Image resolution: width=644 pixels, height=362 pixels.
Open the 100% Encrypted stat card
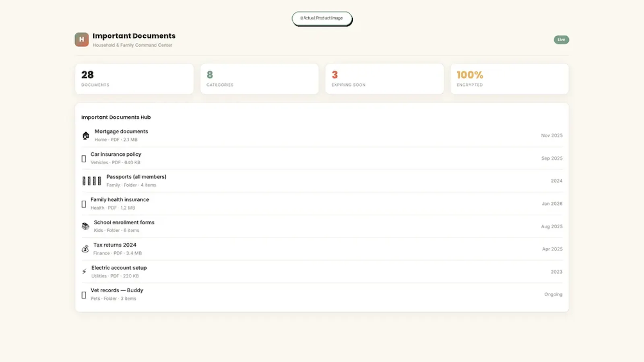[x=510, y=79]
